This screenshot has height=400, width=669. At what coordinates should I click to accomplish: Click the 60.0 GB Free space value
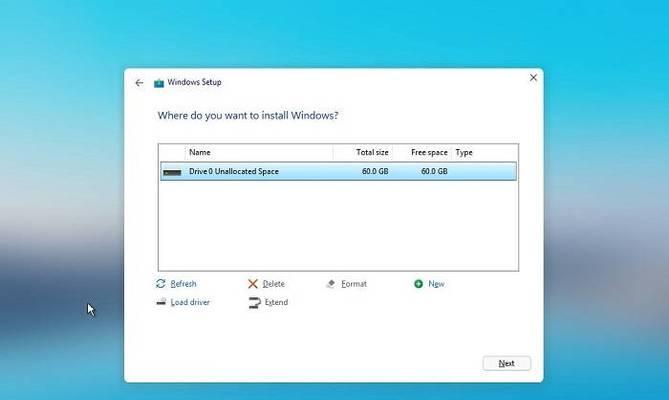[434, 171]
